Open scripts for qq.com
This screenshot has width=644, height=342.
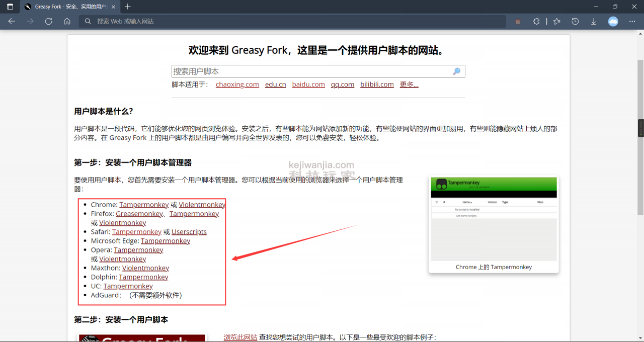click(x=343, y=84)
